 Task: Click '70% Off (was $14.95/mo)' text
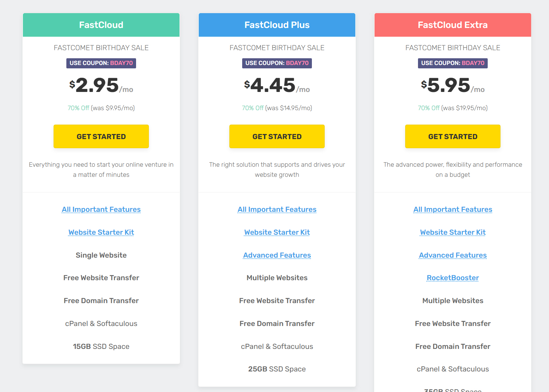pos(277,108)
